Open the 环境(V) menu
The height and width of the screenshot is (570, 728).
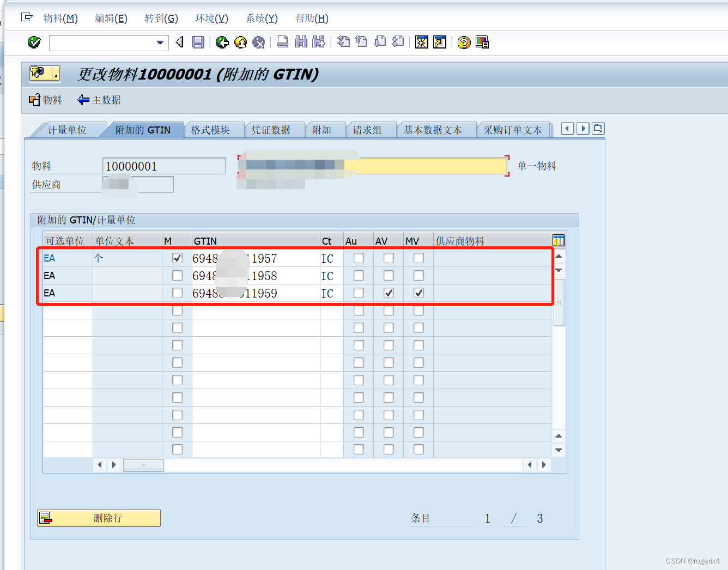(211, 18)
